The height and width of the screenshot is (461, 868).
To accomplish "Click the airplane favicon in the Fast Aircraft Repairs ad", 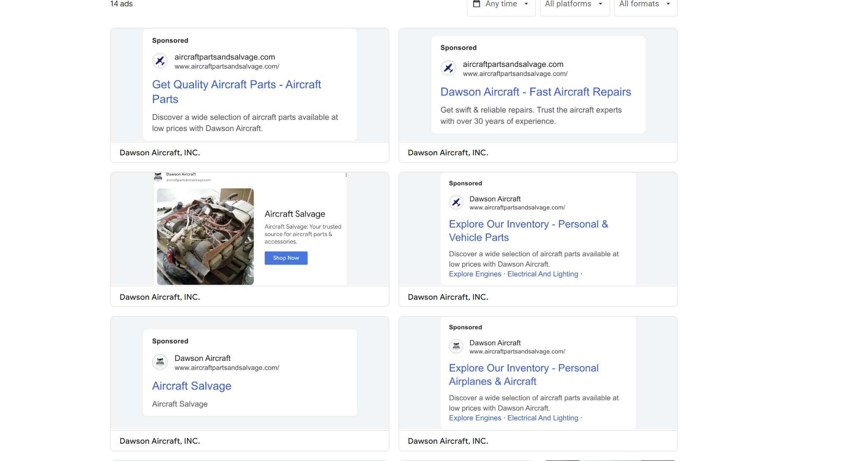I will pyautogui.click(x=448, y=68).
